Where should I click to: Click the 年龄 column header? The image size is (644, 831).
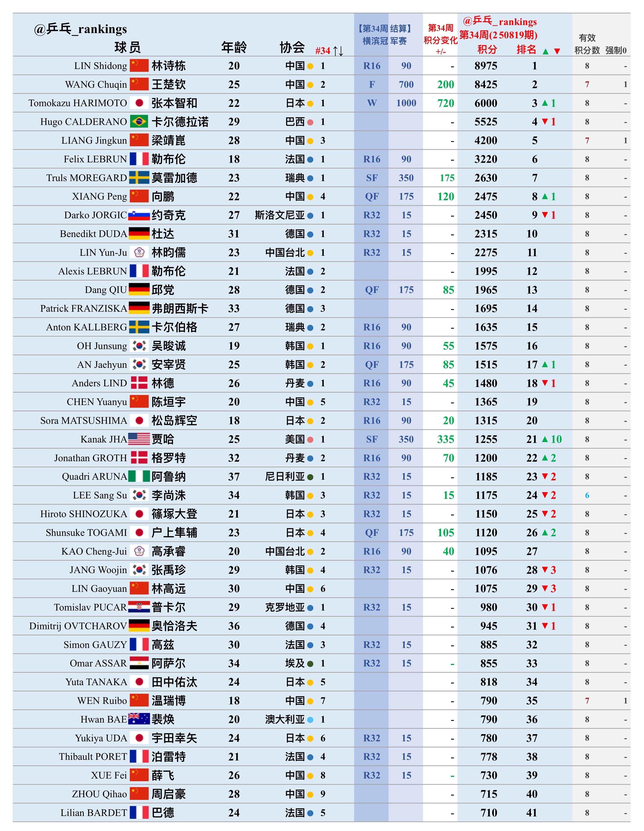(x=234, y=48)
